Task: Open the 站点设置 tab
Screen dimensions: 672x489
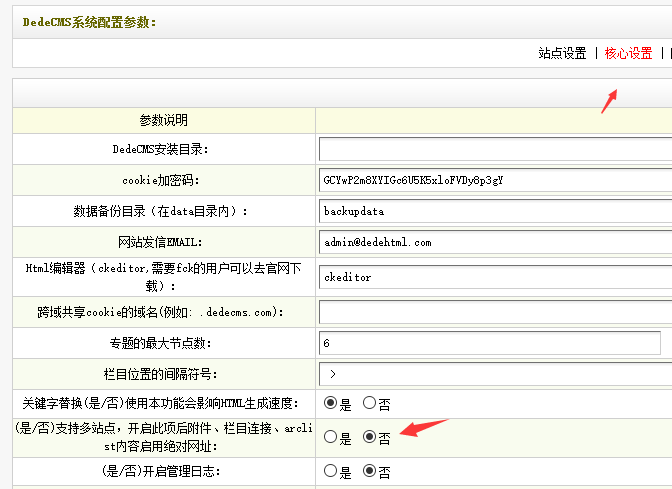Action: [x=562, y=54]
